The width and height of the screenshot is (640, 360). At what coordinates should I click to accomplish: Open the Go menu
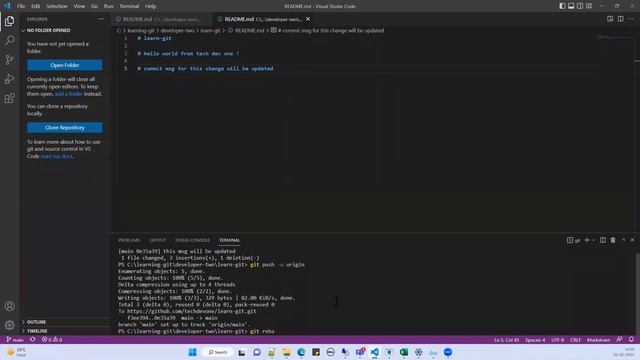pos(94,6)
